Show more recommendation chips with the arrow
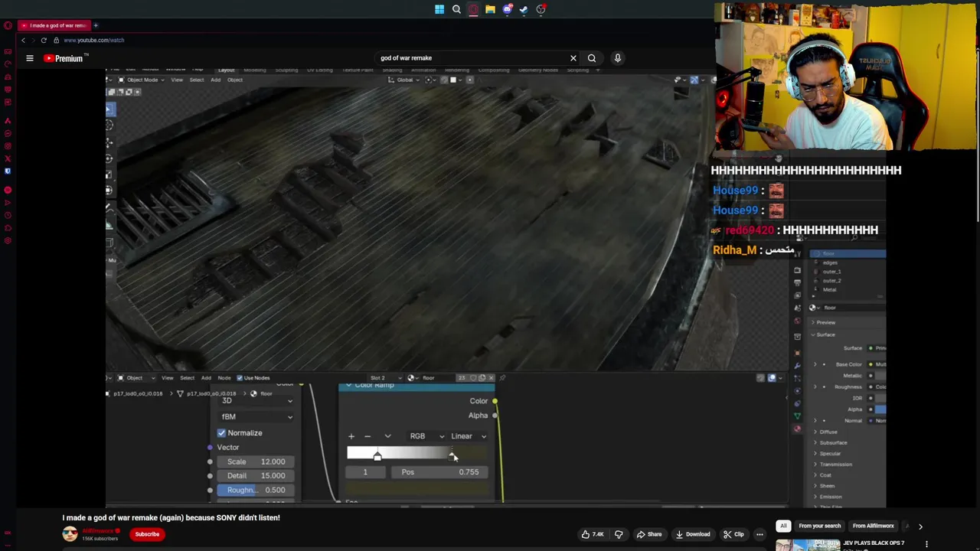 [920, 527]
